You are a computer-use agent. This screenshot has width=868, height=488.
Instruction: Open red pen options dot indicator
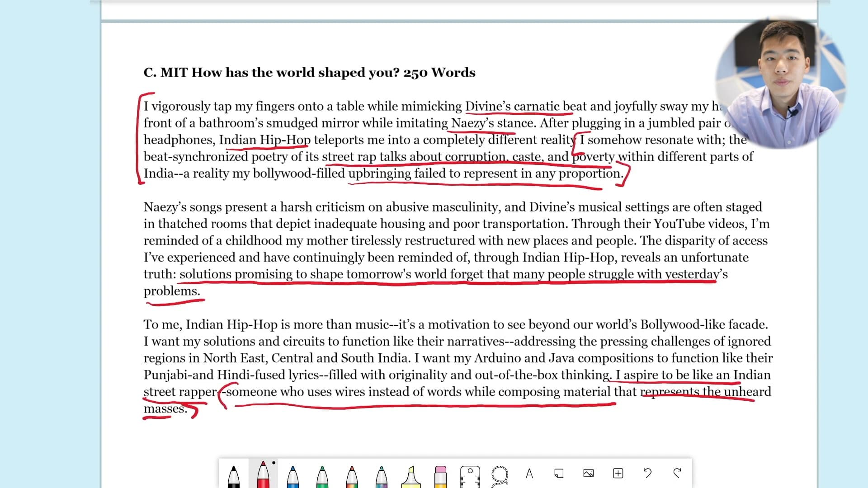point(274,463)
